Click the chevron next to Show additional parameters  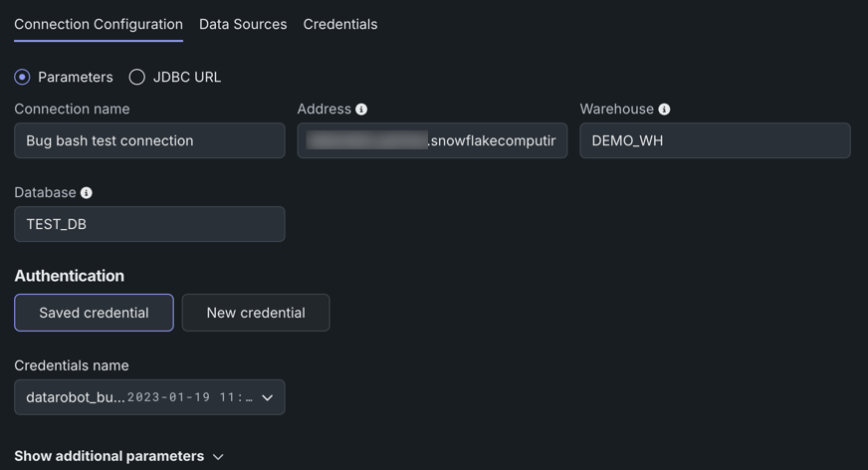pos(218,457)
